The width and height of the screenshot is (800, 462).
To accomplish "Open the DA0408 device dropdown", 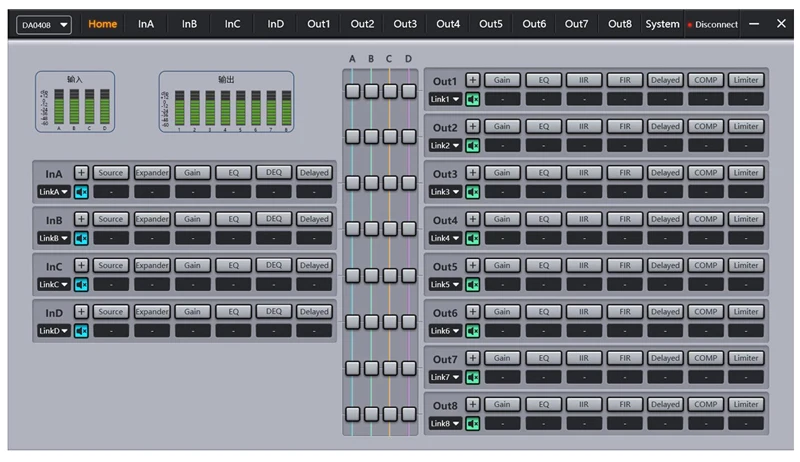I will [44, 24].
